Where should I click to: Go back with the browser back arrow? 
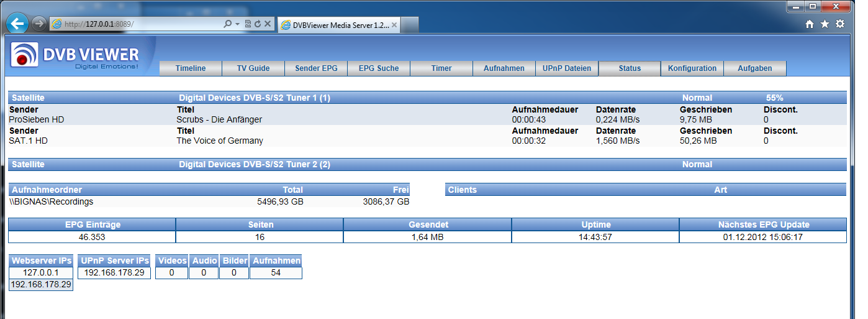(18, 24)
